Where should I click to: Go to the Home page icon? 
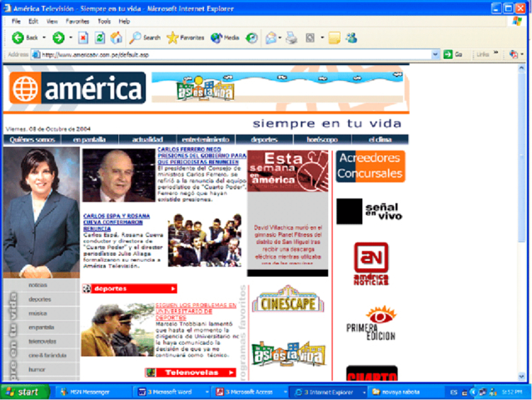[116, 37]
